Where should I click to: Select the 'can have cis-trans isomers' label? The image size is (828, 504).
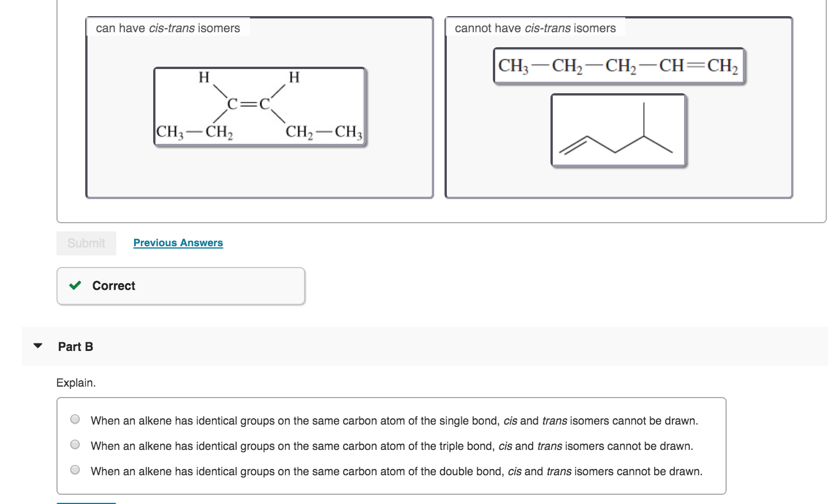(168, 27)
